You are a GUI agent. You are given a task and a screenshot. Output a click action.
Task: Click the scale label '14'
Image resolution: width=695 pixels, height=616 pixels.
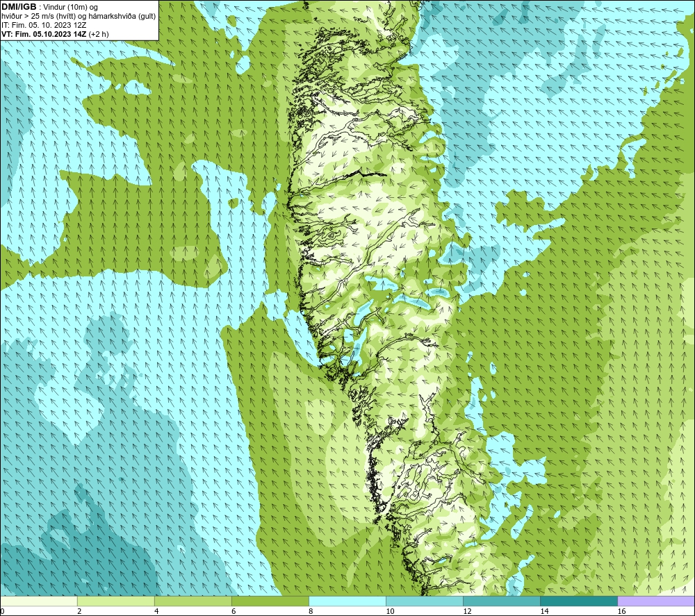click(x=544, y=612)
